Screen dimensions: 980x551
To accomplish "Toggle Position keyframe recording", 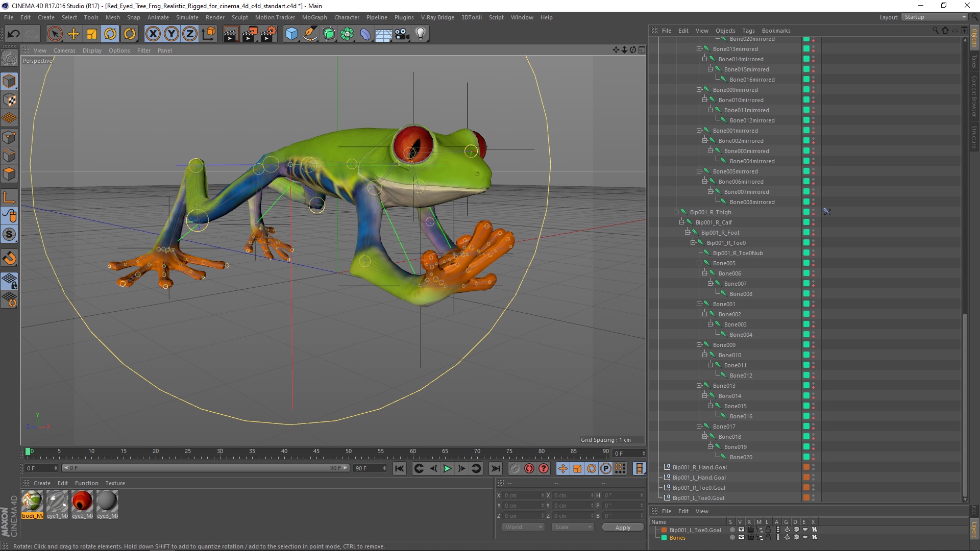I will [562, 469].
